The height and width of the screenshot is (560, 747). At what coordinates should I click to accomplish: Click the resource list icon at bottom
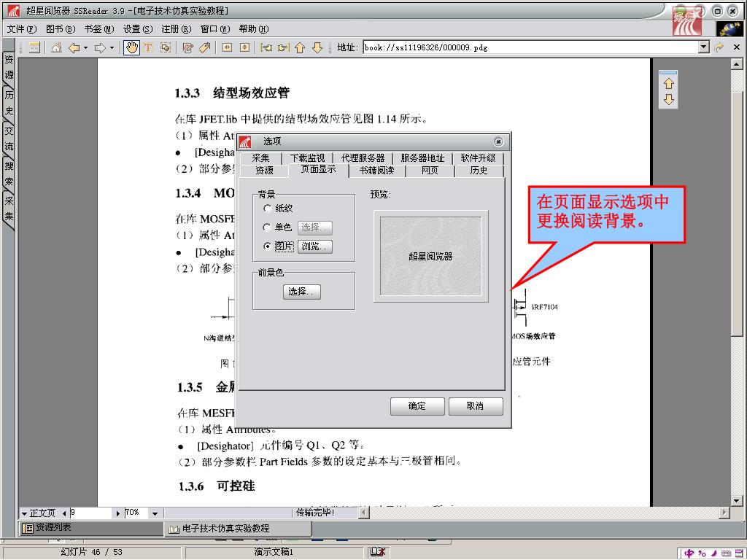tap(28, 528)
